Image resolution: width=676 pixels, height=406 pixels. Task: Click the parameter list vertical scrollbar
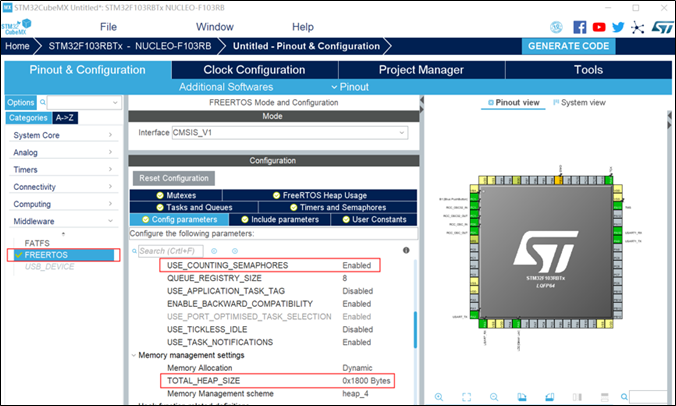(415, 330)
